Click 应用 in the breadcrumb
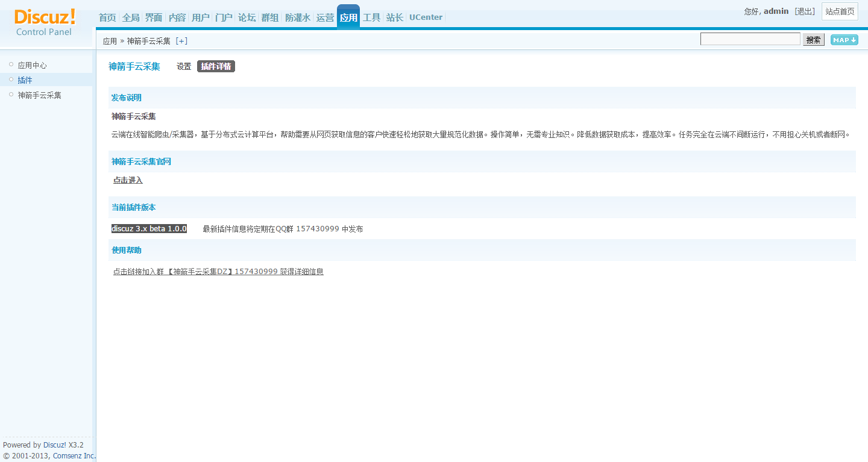868x462 pixels. click(110, 41)
